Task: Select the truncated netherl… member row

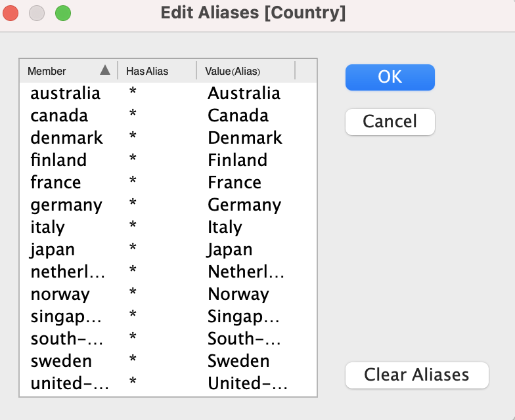Action: click(x=67, y=272)
